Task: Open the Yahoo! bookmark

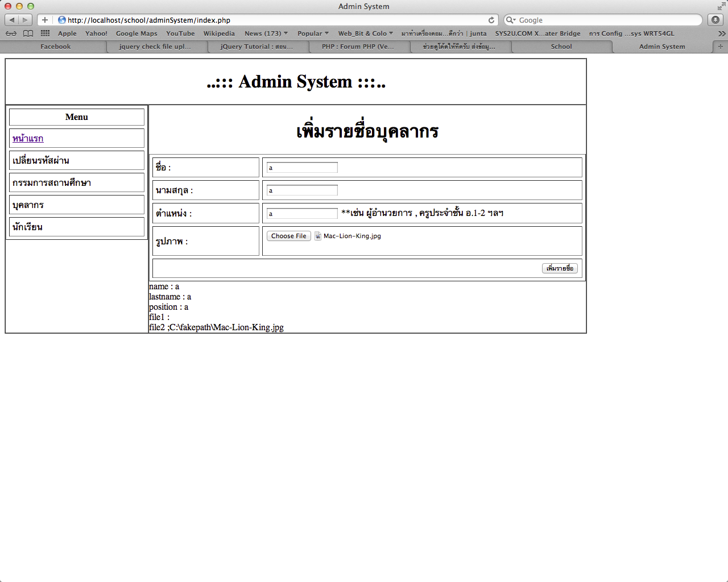Action: point(96,34)
